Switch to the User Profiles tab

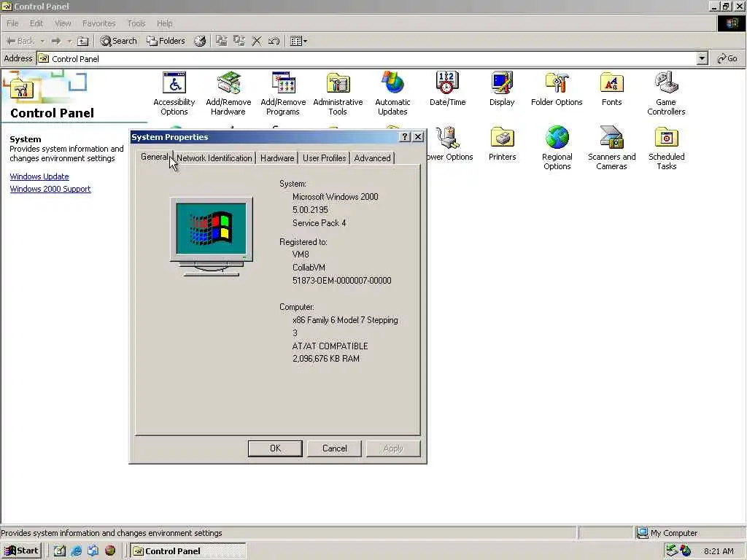click(325, 158)
